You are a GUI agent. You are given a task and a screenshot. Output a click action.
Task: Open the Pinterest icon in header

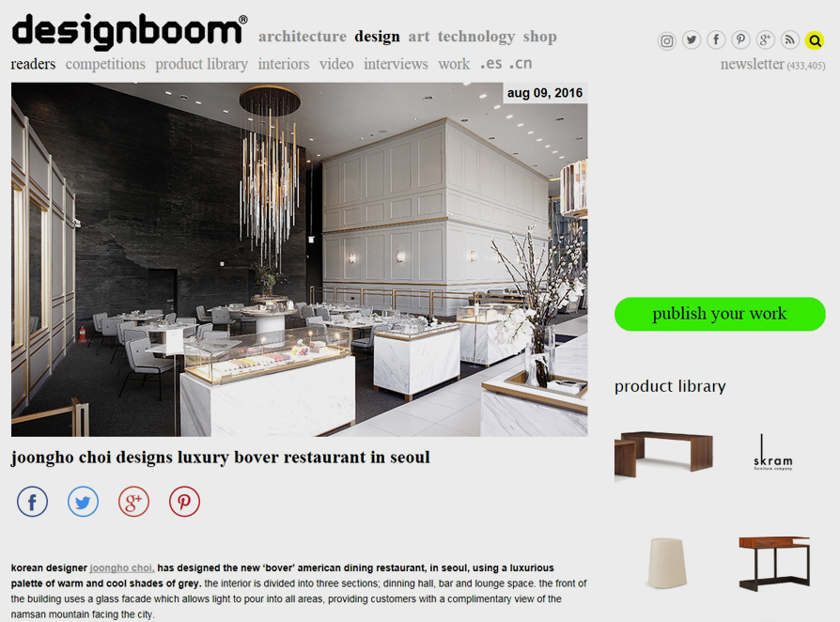point(741,39)
